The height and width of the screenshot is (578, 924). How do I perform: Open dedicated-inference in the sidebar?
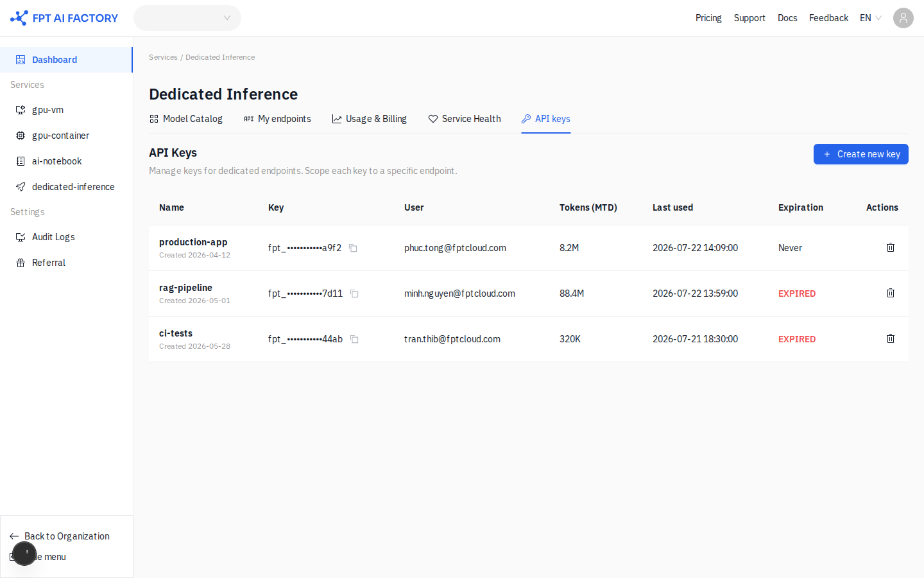[66, 187]
